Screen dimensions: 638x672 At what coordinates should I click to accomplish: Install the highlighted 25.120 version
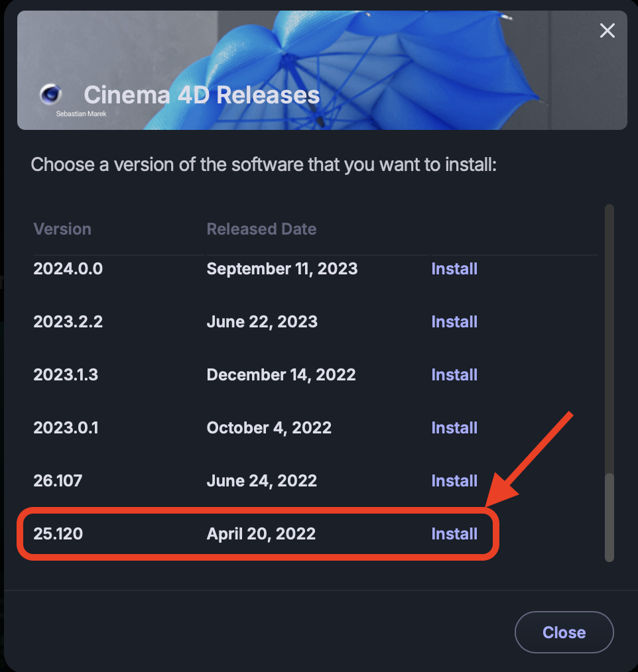point(454,534)
